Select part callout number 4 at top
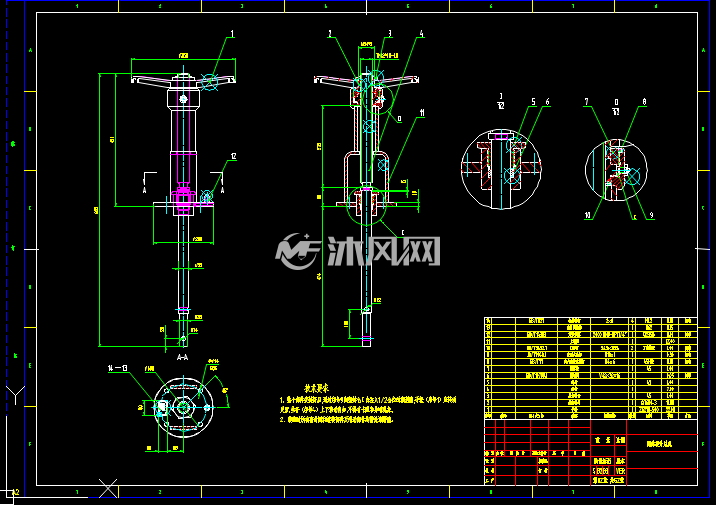Image resolution: width=716 pixels, height=505 pixels. (421, 33)
